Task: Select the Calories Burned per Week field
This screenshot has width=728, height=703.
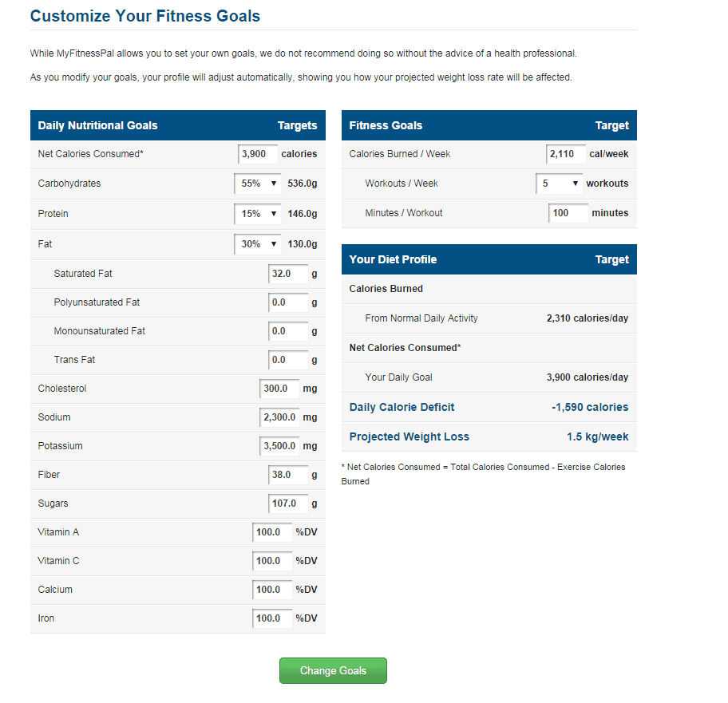Action: click(566, 154)
